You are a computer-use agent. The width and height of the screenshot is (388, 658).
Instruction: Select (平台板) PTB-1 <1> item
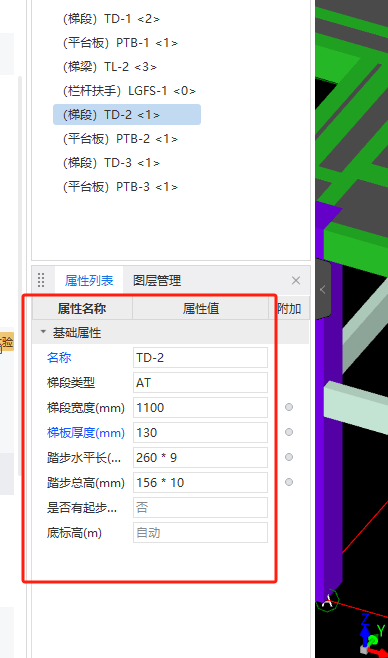pyautogui.click(x=120, y=43)
